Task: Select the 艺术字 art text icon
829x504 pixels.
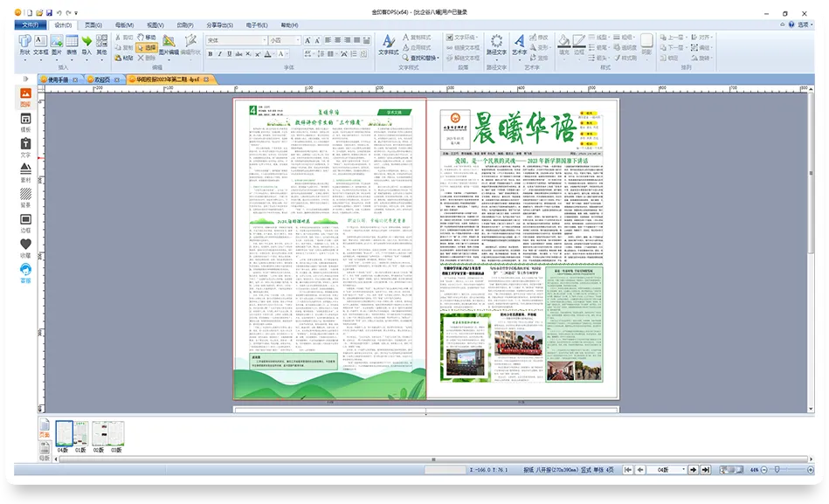Action: (520, 44)
